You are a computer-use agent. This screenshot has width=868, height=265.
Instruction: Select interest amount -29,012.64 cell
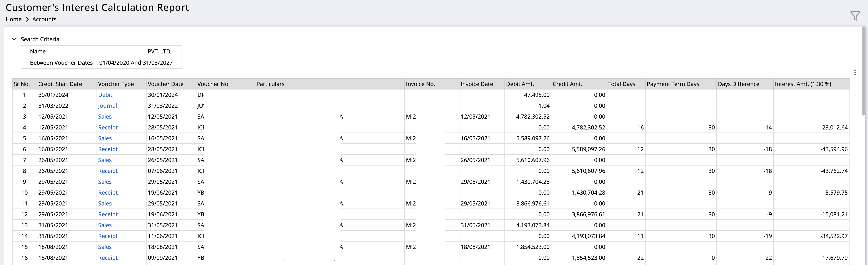click(x=811, y=127)
